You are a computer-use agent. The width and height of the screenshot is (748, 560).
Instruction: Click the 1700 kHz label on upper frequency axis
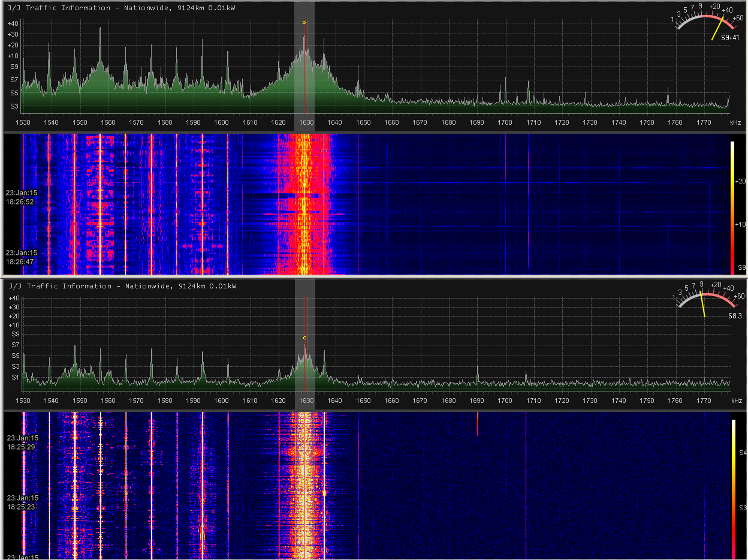coord(505,123)
